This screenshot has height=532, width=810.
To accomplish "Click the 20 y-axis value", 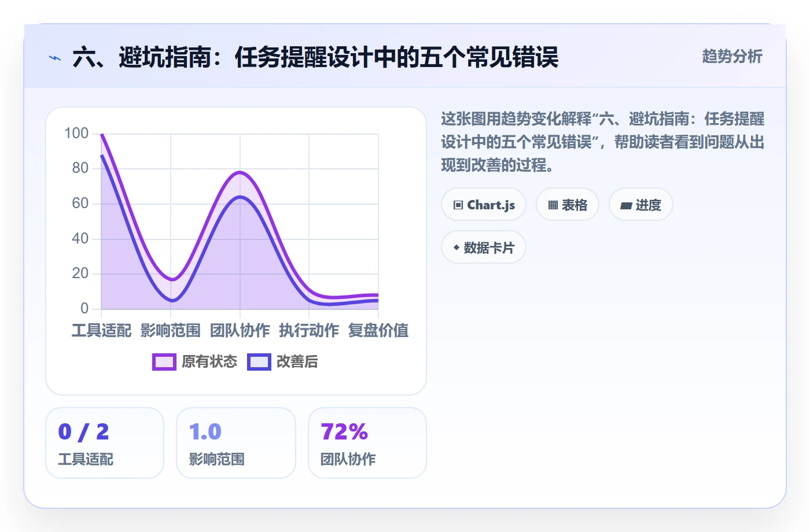I will coord(80,274).
